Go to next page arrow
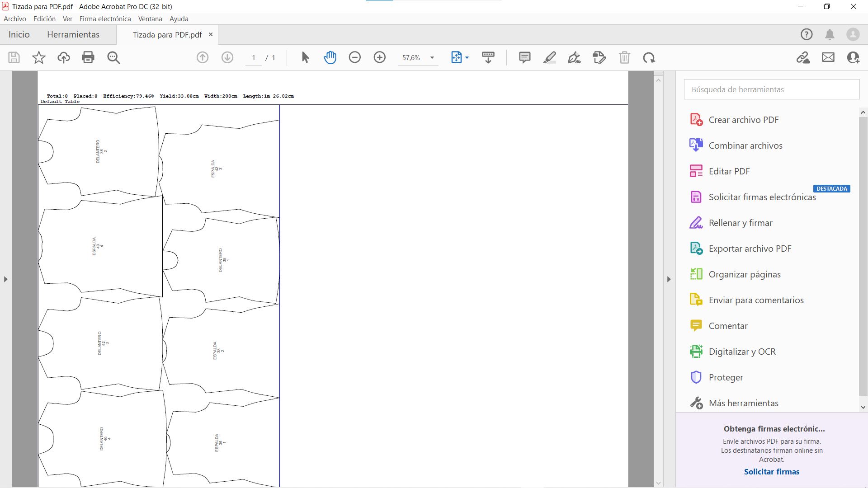The image size is (868, 488). pyautogui.click(x=227, y=57)
